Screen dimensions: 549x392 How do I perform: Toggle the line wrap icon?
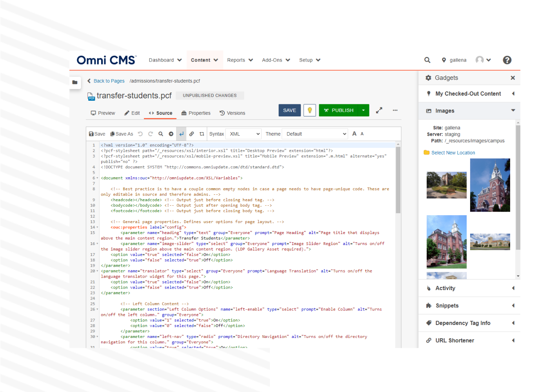[x=181, y=134]
